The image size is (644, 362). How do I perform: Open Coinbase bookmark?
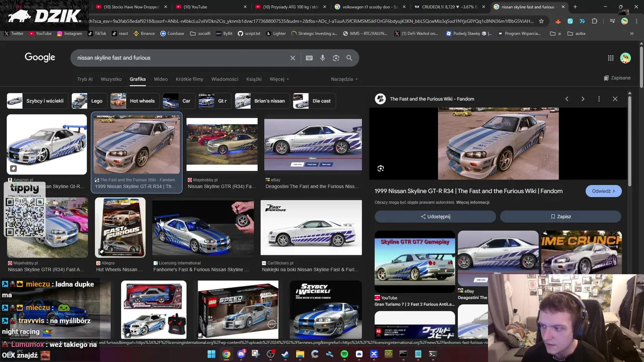172,33
